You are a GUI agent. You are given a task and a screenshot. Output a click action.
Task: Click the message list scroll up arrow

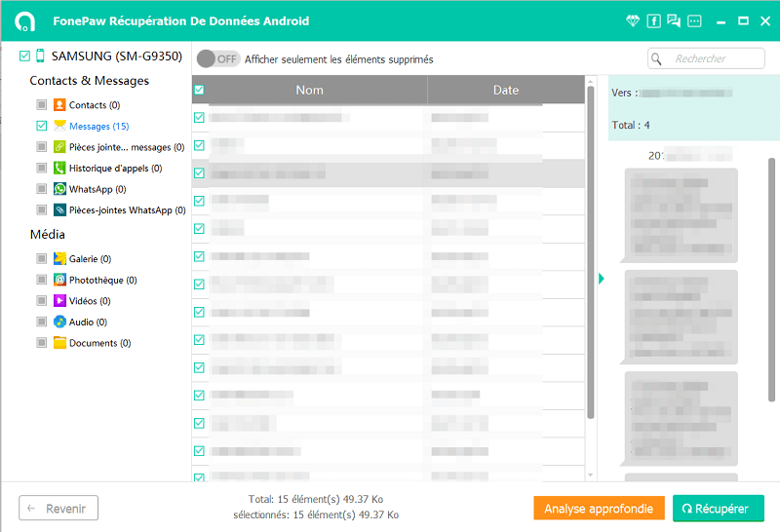(x=591, y=81)
